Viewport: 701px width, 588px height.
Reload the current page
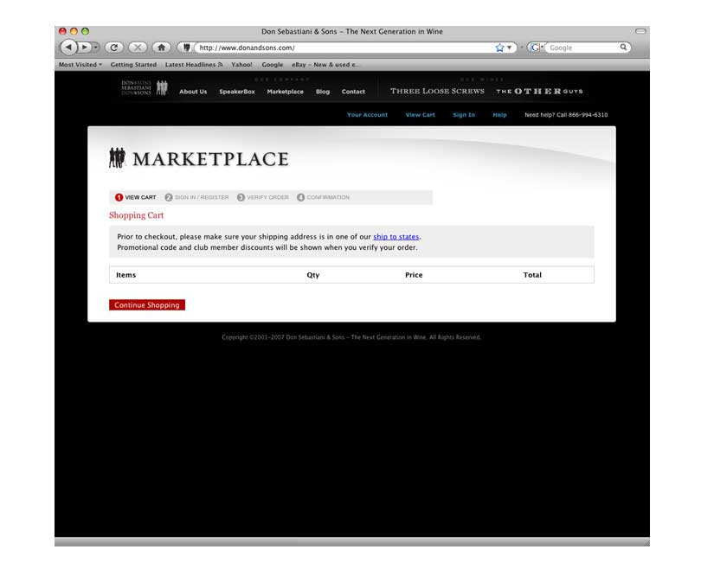(113, 47)
